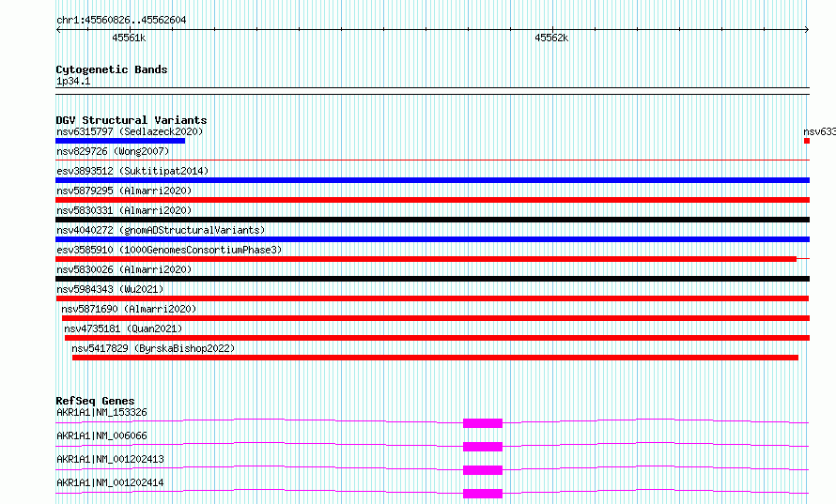Click the 45562k ruler position label
The width and height of the screenshot is (836, 504).
click(x=551, y=38)
